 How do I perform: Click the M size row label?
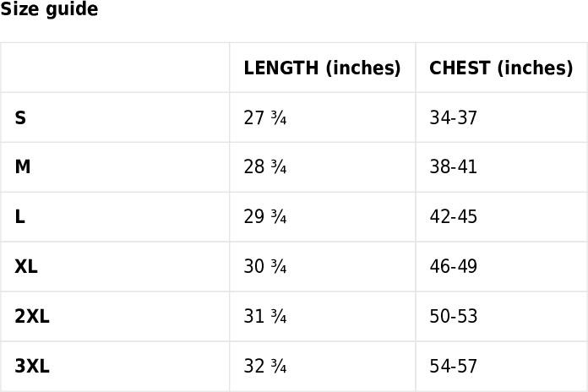pos(23,166)
